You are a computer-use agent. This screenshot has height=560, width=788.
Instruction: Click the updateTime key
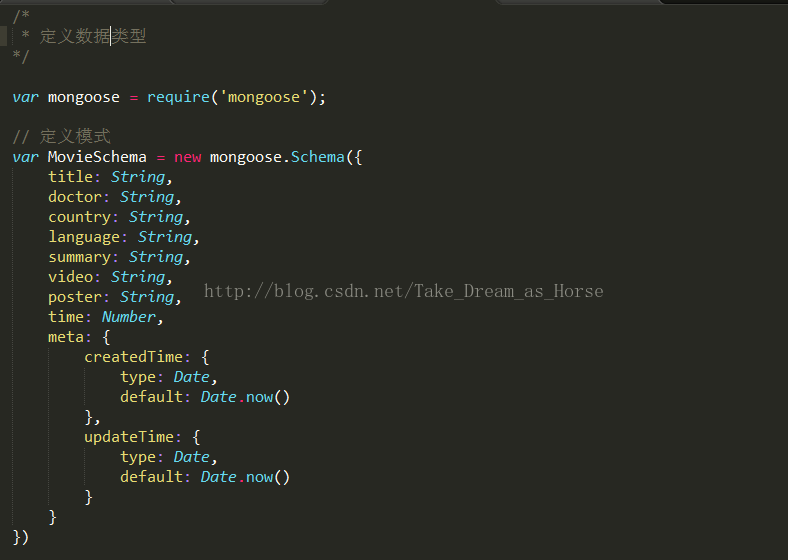coord(129,437)
